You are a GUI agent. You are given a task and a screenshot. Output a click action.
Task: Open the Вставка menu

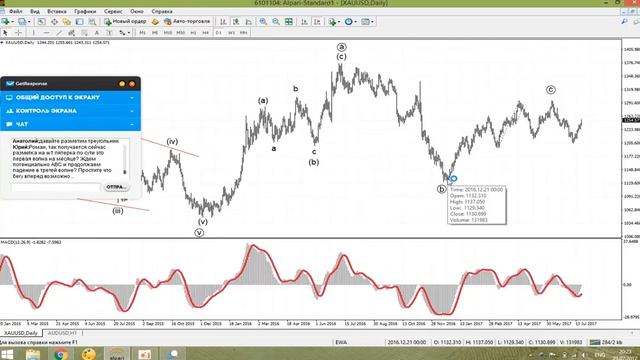point(57,11)
